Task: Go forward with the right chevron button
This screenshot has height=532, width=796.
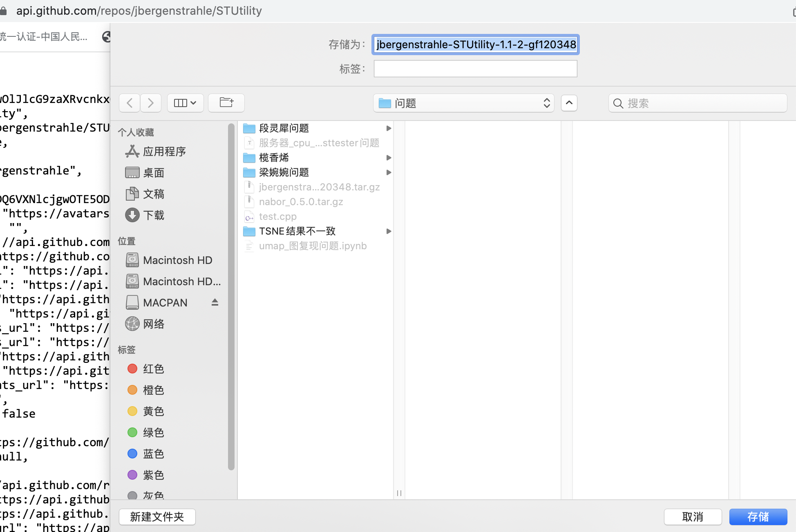Action: click(x=151, y=103)
